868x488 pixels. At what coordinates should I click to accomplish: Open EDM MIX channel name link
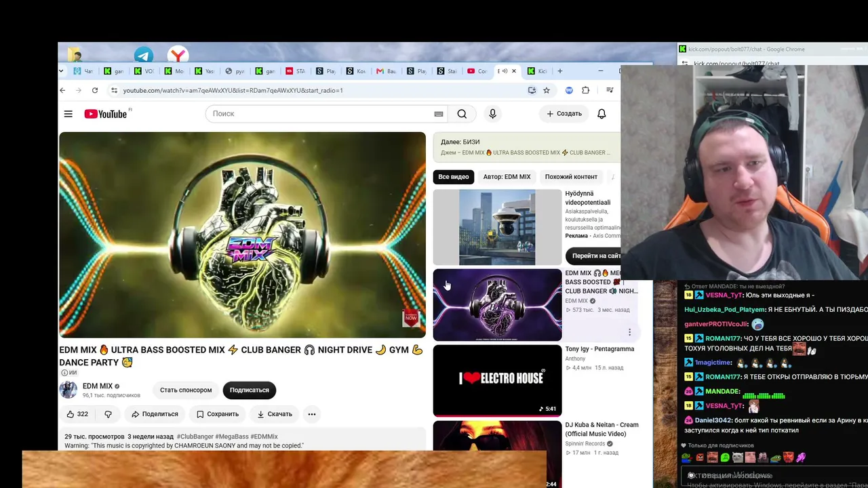pos(98,386)
